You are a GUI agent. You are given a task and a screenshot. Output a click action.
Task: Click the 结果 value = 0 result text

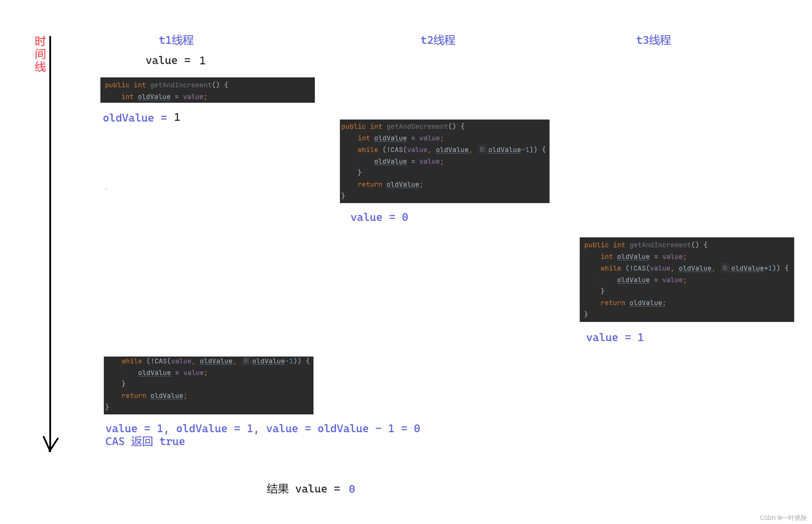tap(310, 488)
